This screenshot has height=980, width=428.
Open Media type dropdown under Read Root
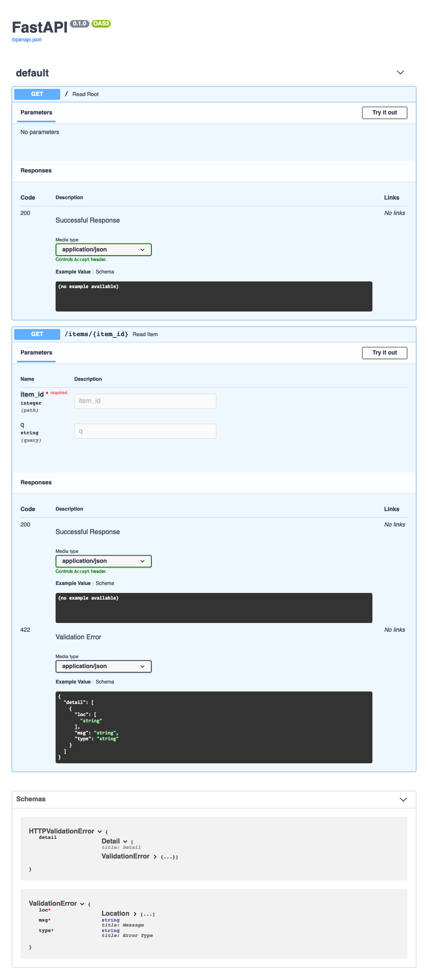(103, 250)
